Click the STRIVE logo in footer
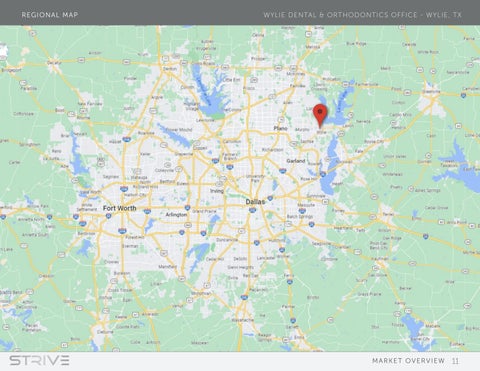 [x=39, y=360]
